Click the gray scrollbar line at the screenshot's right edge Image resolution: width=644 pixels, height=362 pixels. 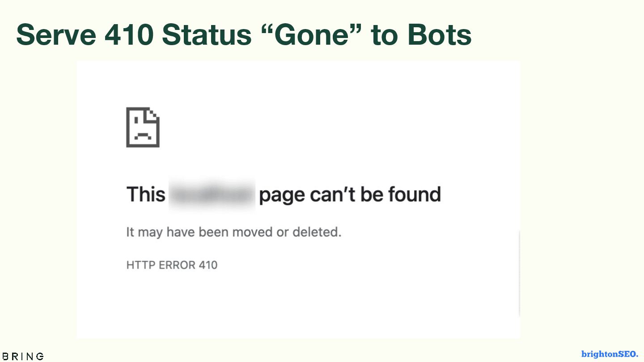tap(519, 273)
